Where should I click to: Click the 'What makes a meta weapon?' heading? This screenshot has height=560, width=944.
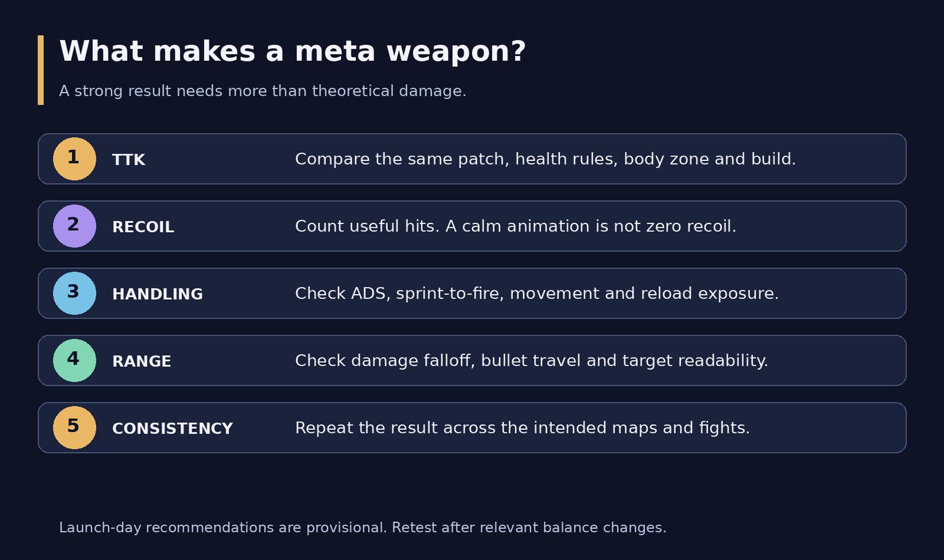(293, 52)
